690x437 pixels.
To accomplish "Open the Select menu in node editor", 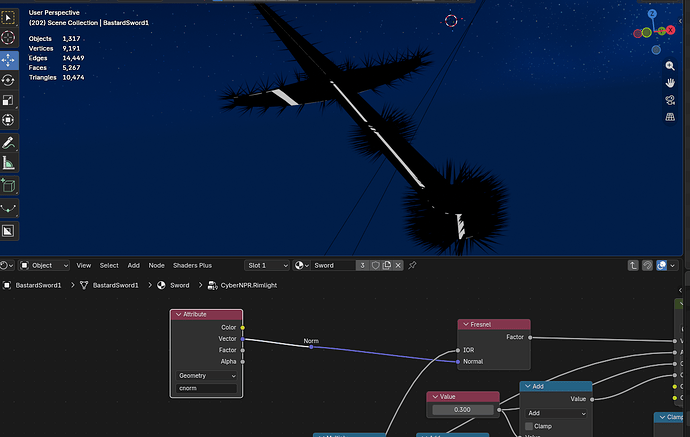I will point(109,265).
